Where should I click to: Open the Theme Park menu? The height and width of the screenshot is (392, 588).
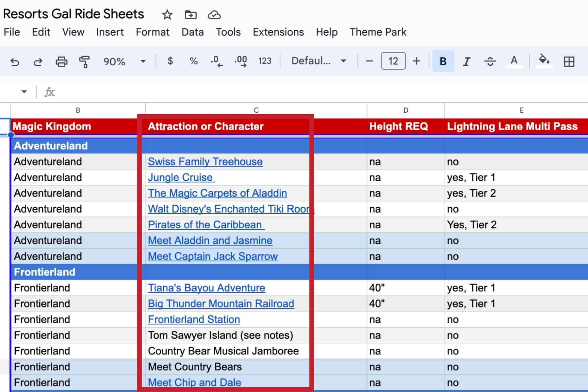[378, 32]
